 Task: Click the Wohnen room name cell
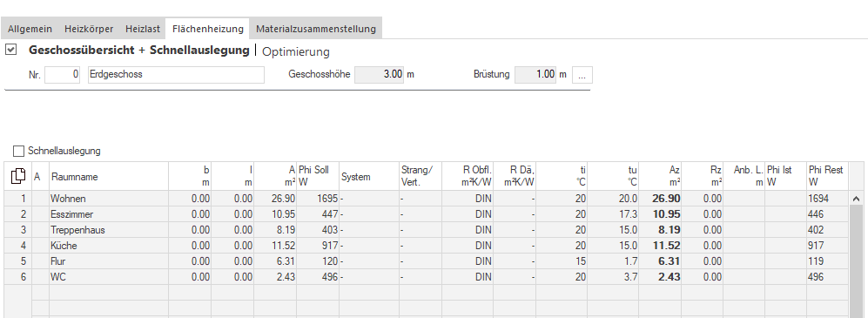pyautogui.click(x=109, y=199)
